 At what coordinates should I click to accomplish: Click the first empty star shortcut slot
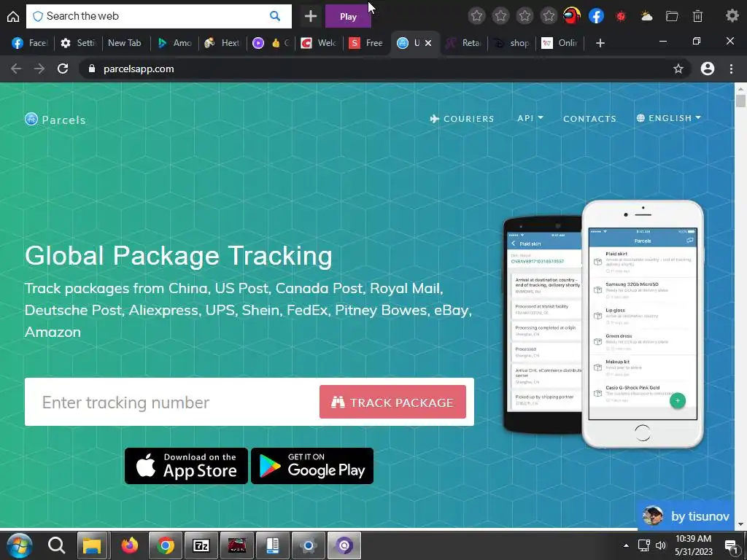click(476, 16)
